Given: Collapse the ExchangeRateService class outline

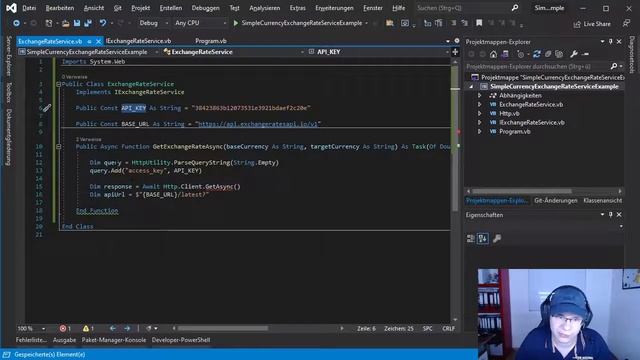Looking at the screenshot, I should pos(58,84).
